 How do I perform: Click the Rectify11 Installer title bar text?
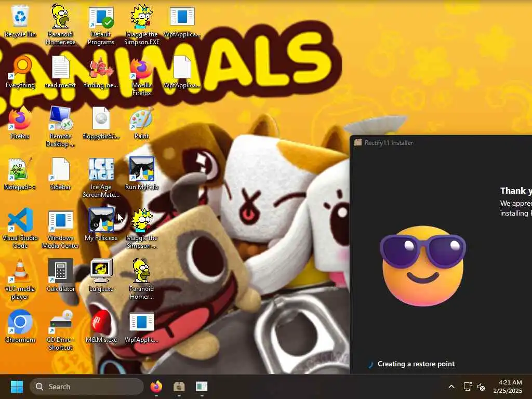coord(389,143)
